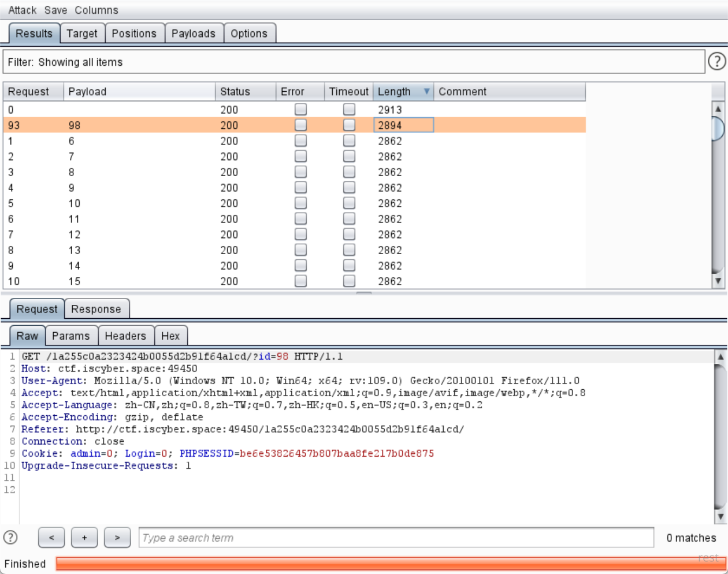Sort by Length column dropdown arrow
Viewport: 728px width, 574px height.
[426, 91]
